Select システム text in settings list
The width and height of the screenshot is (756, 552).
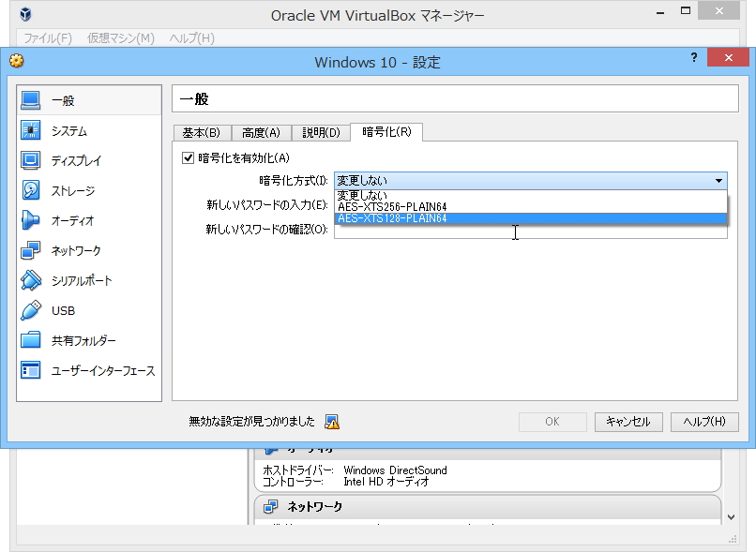click(69, 131)
